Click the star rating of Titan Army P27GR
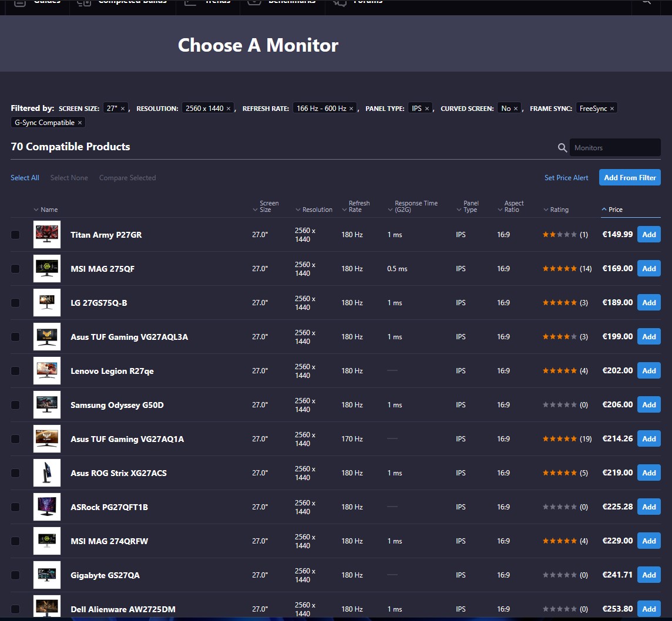 tap(559, 235)
